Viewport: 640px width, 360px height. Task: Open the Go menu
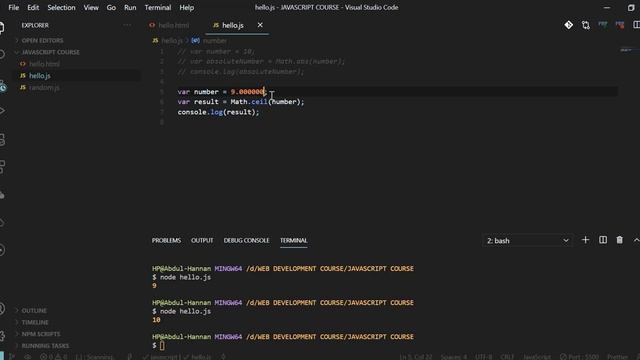(x=111, y=7)
